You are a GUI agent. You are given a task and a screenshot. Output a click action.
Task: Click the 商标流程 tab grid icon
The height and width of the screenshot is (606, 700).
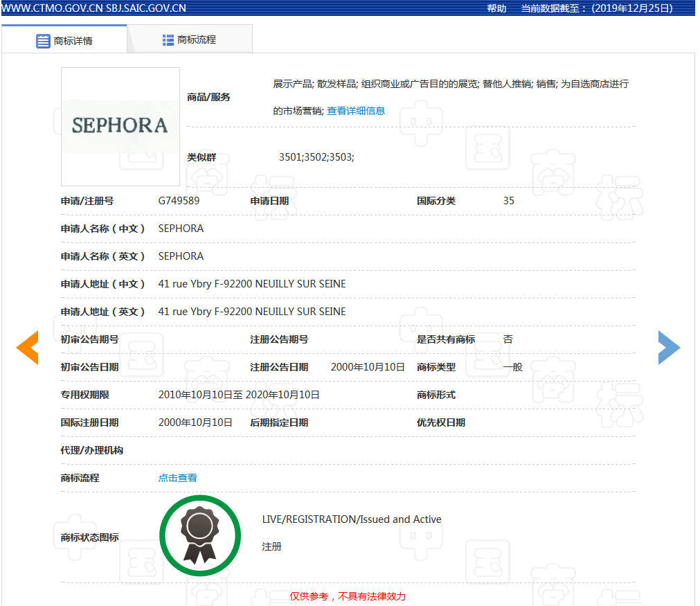pos(168,40)
